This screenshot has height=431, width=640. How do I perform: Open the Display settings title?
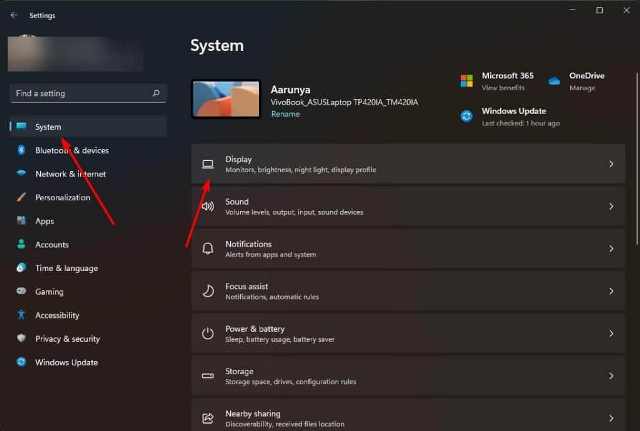238,159
